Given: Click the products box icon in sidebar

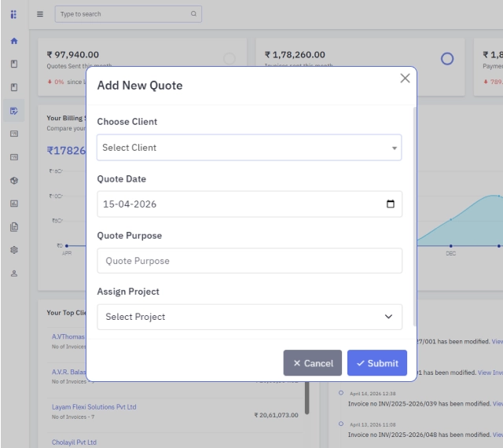Looking at the screenshot, I should 14,181.
